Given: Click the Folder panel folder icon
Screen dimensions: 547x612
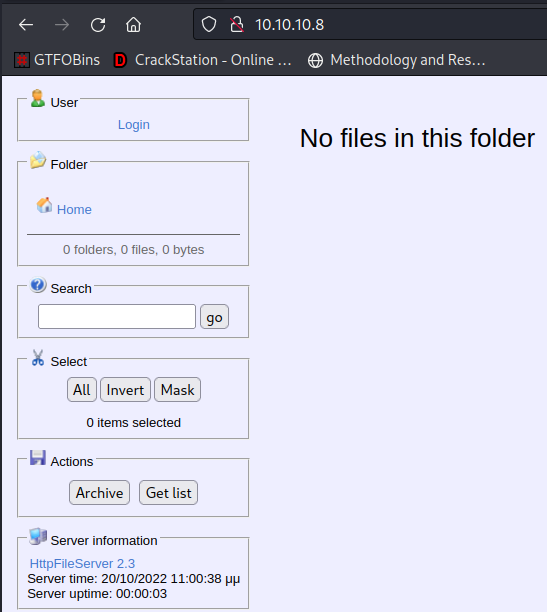Looking at the screenshot, I should pos(38,160).
